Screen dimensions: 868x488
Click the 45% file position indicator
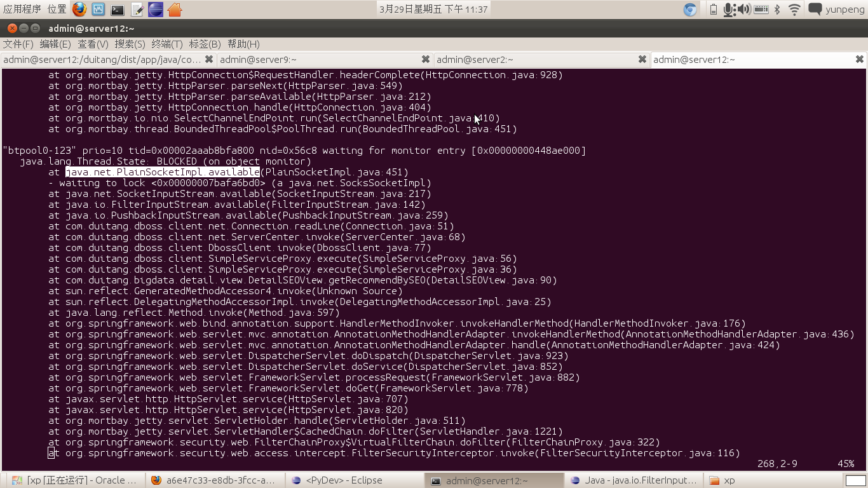(x=846, y=464)
